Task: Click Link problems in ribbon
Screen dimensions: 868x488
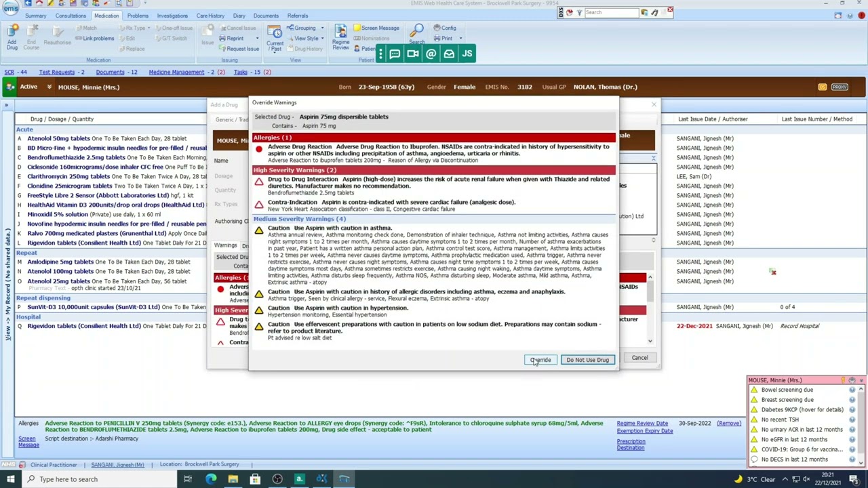Action: (x=94, y=38)
